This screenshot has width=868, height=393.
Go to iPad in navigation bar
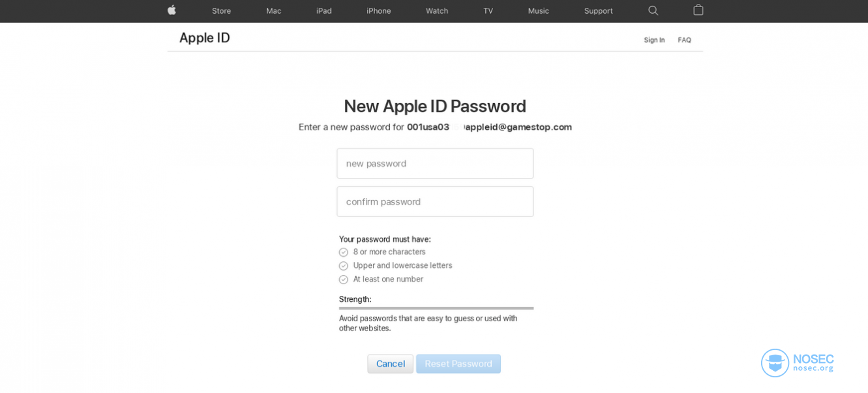click(x=324, y=10)
